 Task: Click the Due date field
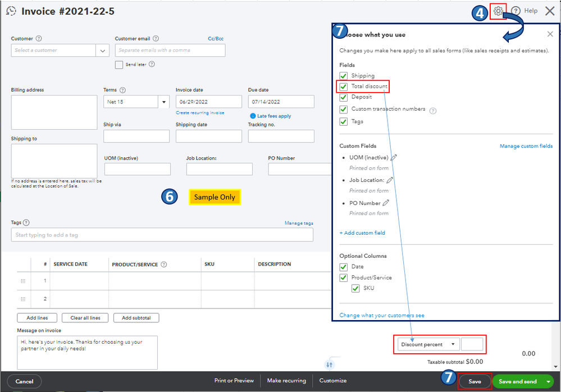pos(281,102)
